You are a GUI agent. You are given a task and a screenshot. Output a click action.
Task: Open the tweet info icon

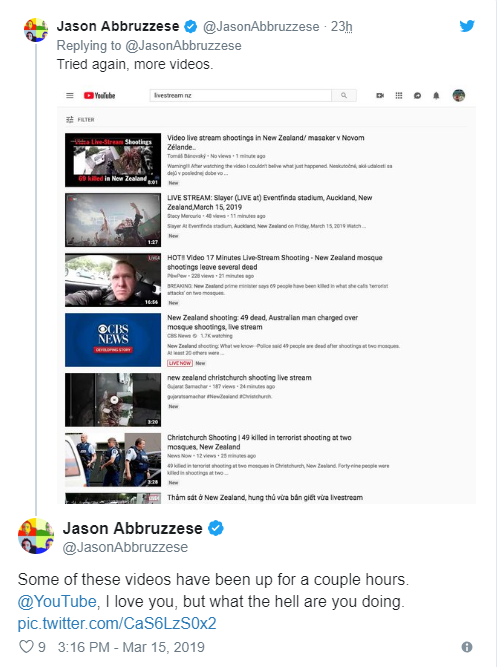point(467,647)
